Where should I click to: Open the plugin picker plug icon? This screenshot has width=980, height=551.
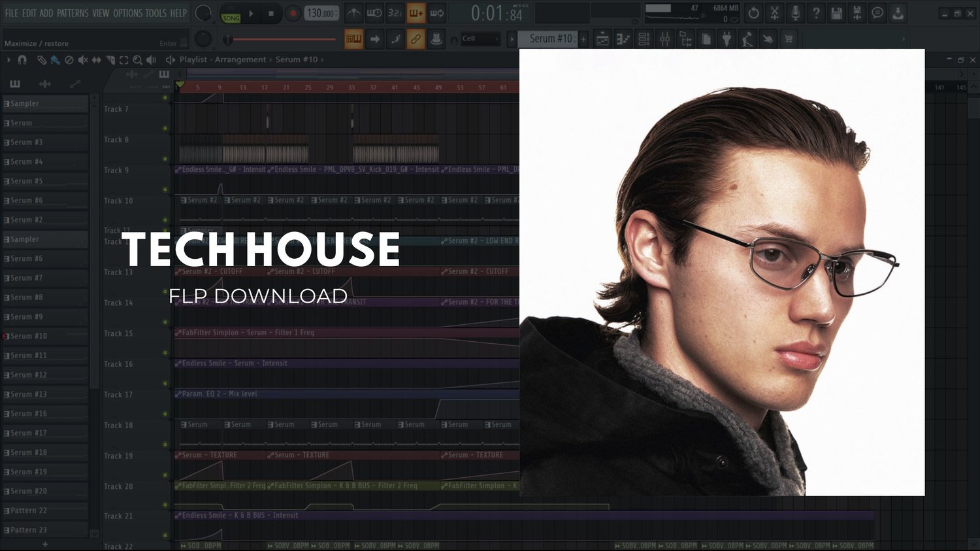click(x=727, y=39)
